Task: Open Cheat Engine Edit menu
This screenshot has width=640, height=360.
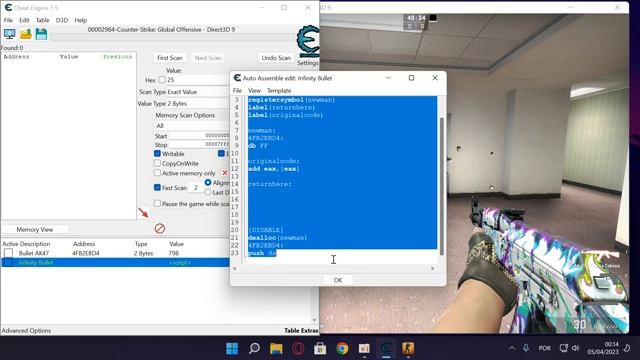Action: pyautogui.click(x=24, y=20)
